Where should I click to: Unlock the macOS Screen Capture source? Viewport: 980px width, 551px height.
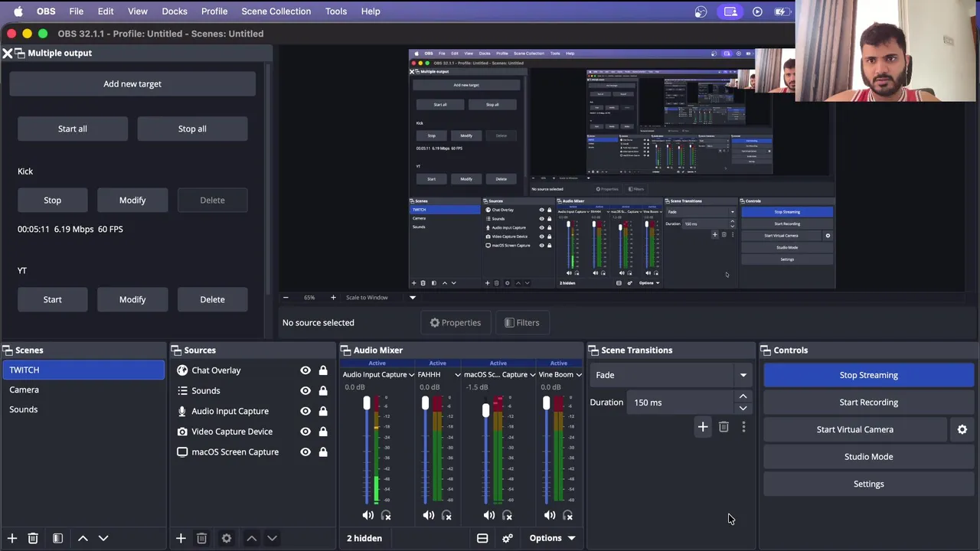coord(323,452)
